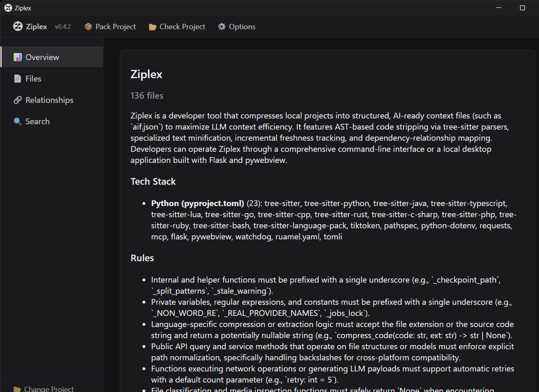Click the Files document icon in the sidebar
The height and width of the screenshot is (392, 539).
coord(18,79)
